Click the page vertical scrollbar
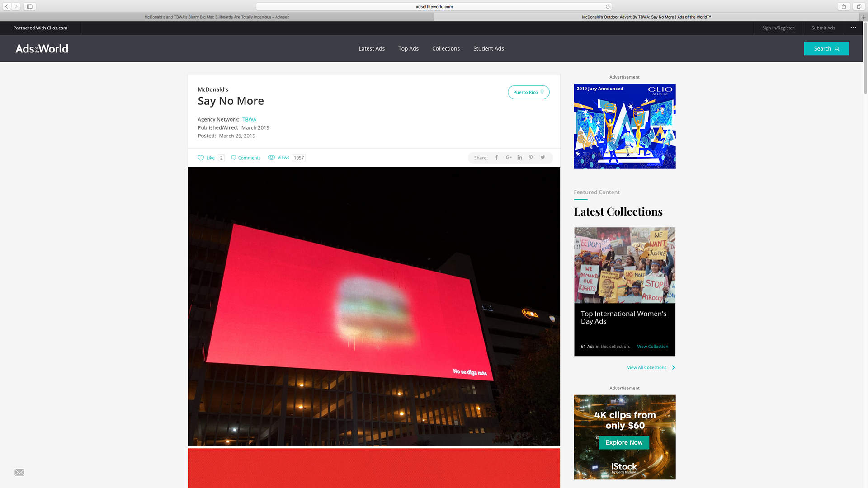 point(865,59)
